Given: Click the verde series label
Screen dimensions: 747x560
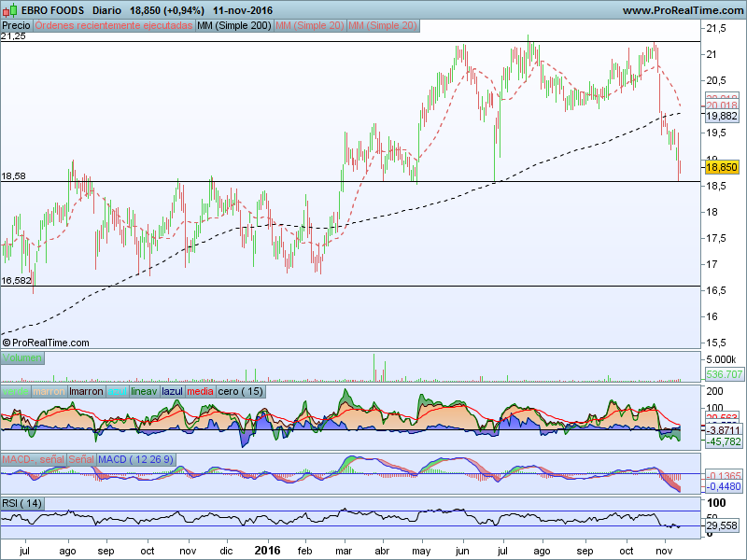Looking at the screenshot, I should (x=15, y=392).
